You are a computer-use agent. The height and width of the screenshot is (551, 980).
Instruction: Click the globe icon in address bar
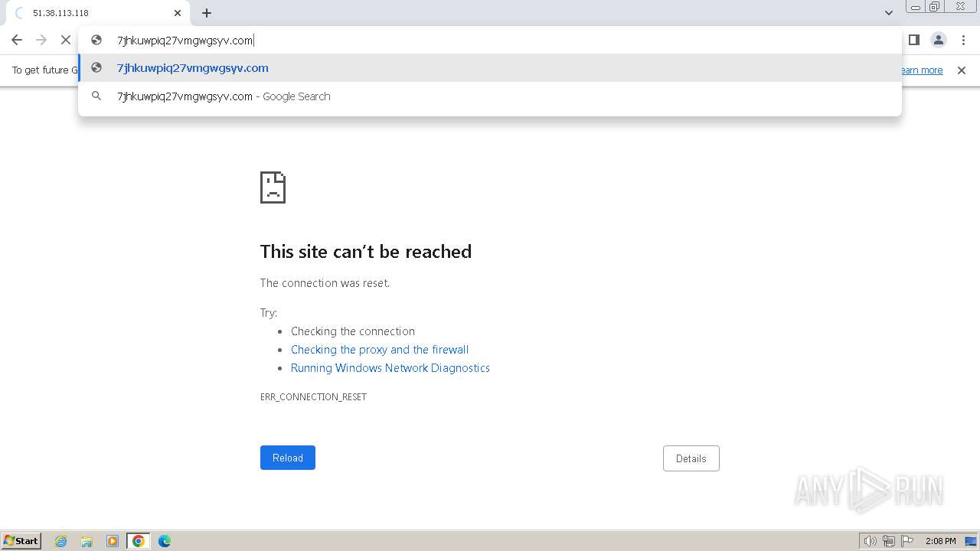(x=96, y=40)
